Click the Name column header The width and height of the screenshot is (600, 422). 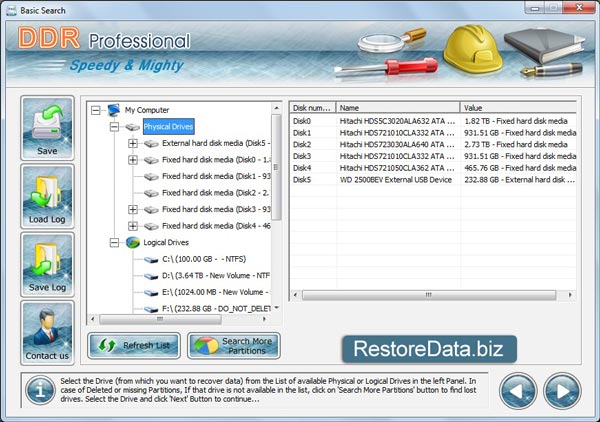tap(398, 108)
